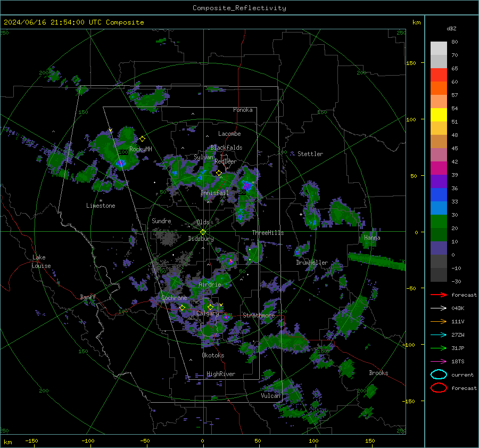Click the ThreeHills town label
Image resolution: width=479 pixels, height=448 pixels.
click(268, 233)
